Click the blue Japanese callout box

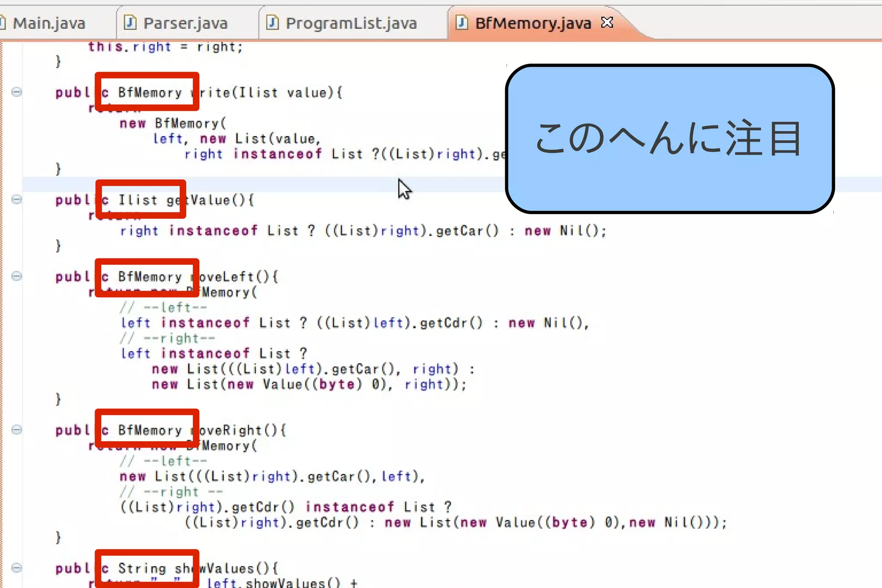click(670, 139)
